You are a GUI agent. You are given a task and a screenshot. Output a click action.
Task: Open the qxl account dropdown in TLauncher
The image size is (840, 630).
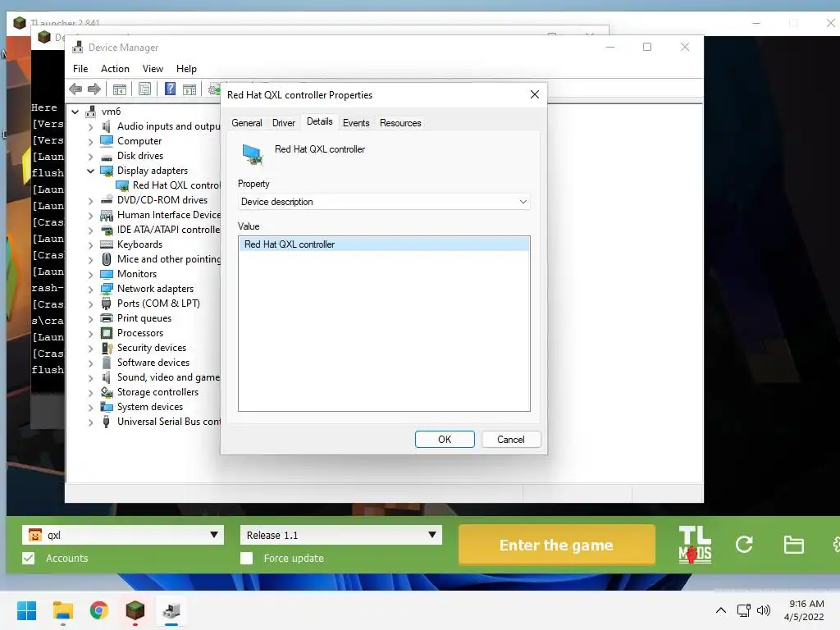pyautogui.click(x=123, y=535)
